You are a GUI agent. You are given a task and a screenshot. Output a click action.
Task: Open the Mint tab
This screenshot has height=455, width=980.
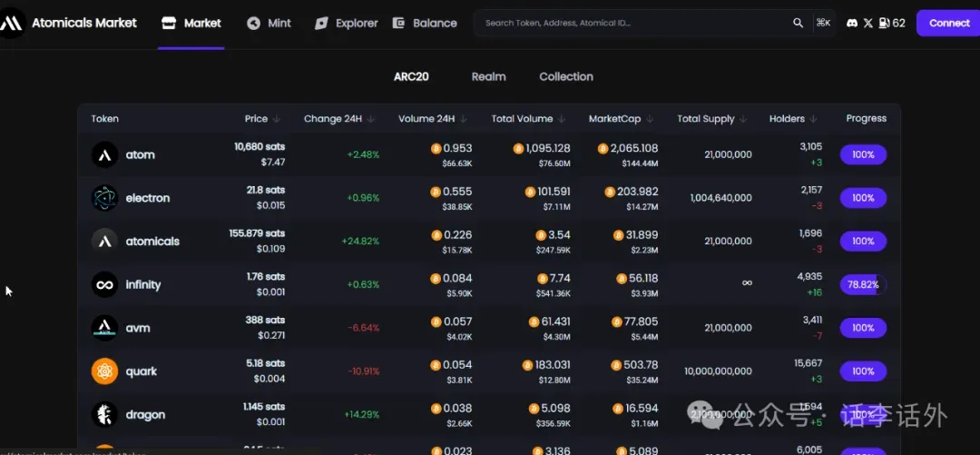pyautogui.click(x=269, y=23)
